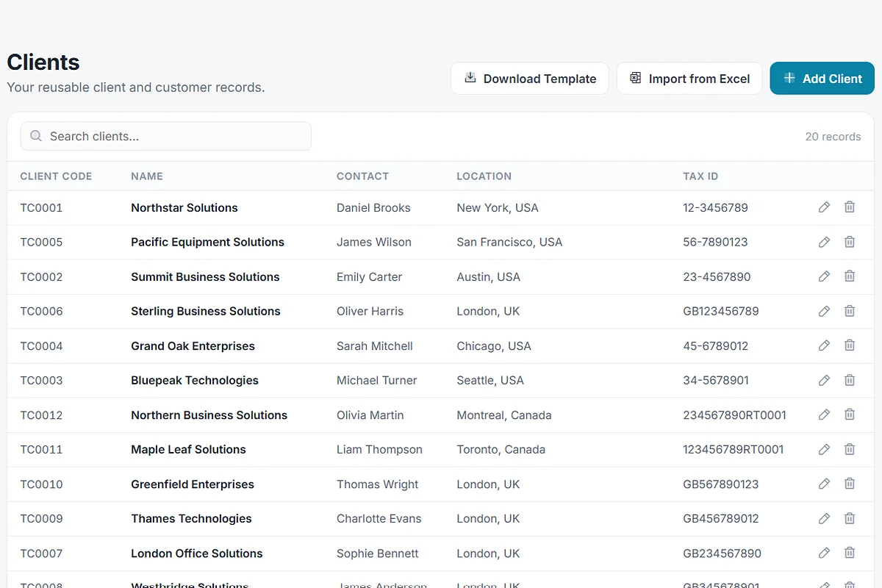The width and height of the screenshot is (882, 588).
Task: Click the name Northstar Solutions
Action: pyautogui.click(x=184, y=207)
